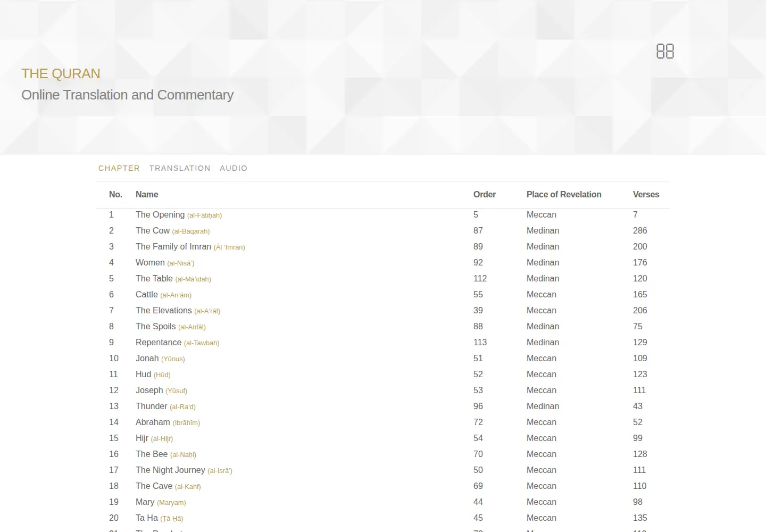Open chapter Mary (Maryam)
The width and height of the screenshot is (766, 532).
(161, 502)
